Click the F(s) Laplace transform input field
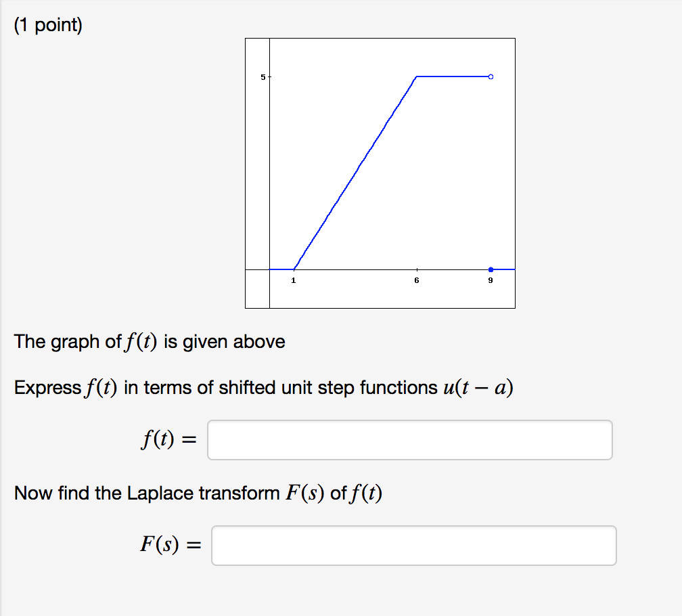The height and width of the screenshot is (616, 682). (x=413, y=546)
